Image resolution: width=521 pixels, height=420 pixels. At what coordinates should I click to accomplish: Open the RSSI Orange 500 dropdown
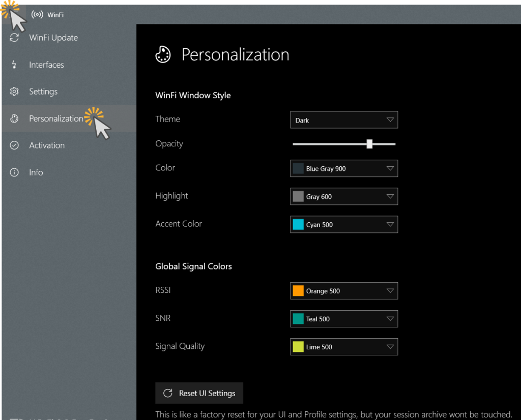(x=343, y=291)
